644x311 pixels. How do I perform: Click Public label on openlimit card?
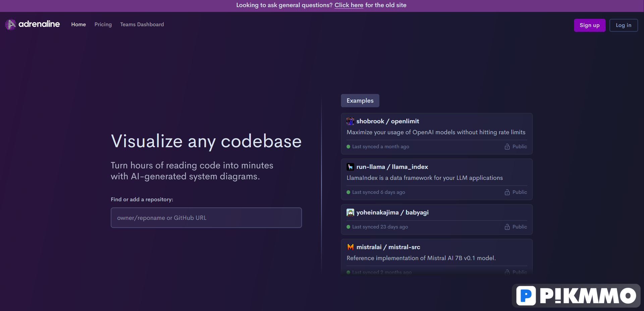click(520, 147)
